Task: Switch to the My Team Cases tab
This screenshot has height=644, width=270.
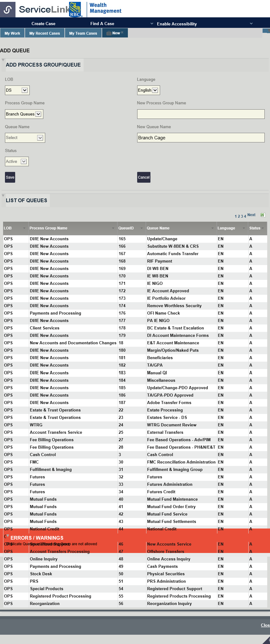Action: (83, 33)
